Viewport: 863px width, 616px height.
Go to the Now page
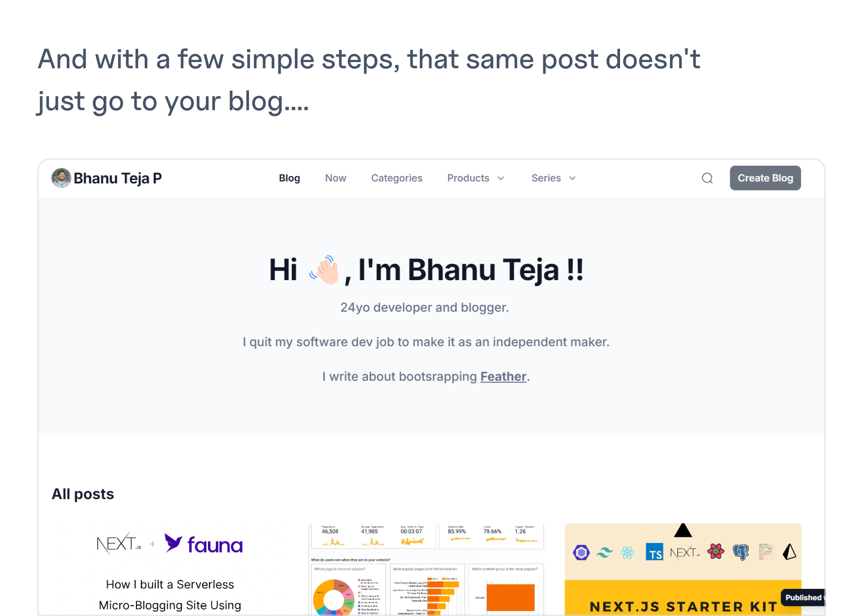tap(336, 178)
